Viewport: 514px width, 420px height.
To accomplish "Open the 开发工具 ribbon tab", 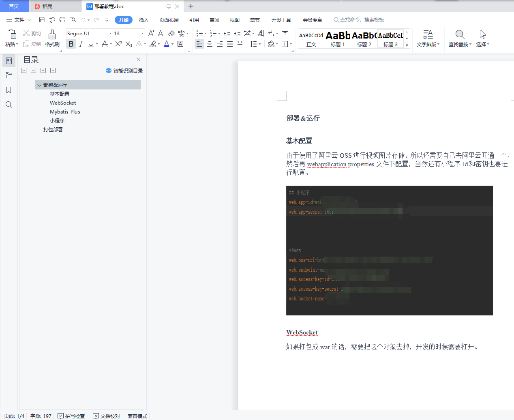I will click(281, 20).
